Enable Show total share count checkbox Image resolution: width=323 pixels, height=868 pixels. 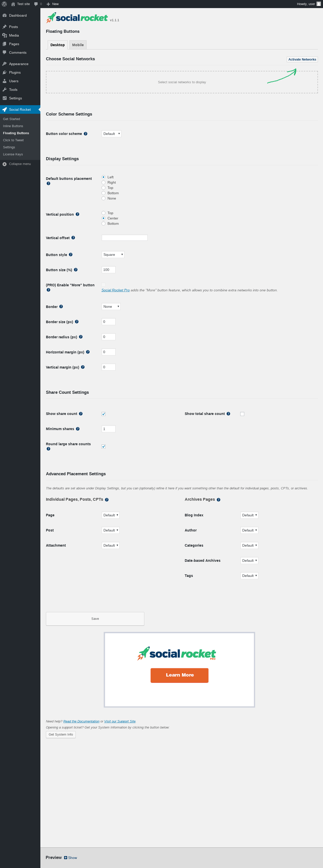pos(242,414)
